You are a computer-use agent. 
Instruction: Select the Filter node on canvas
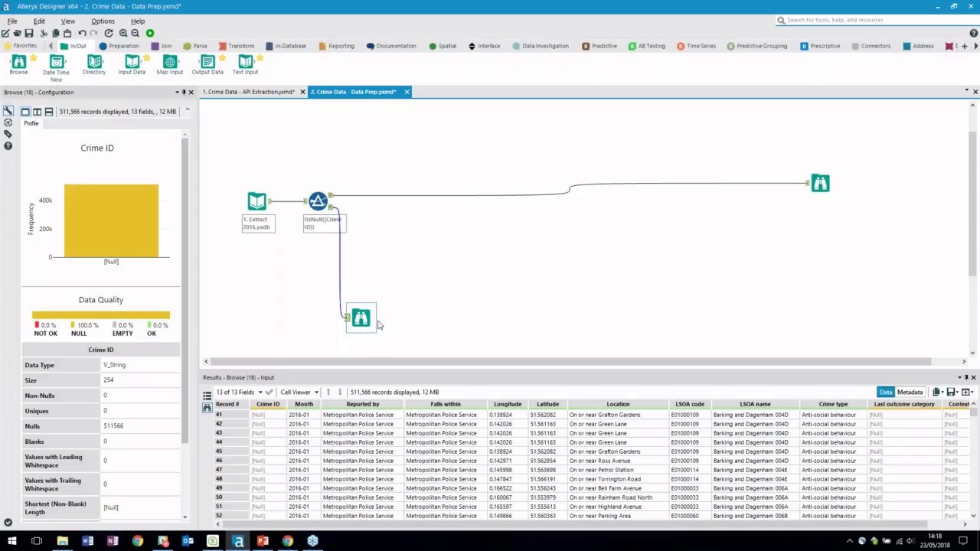tap(318, 201)
